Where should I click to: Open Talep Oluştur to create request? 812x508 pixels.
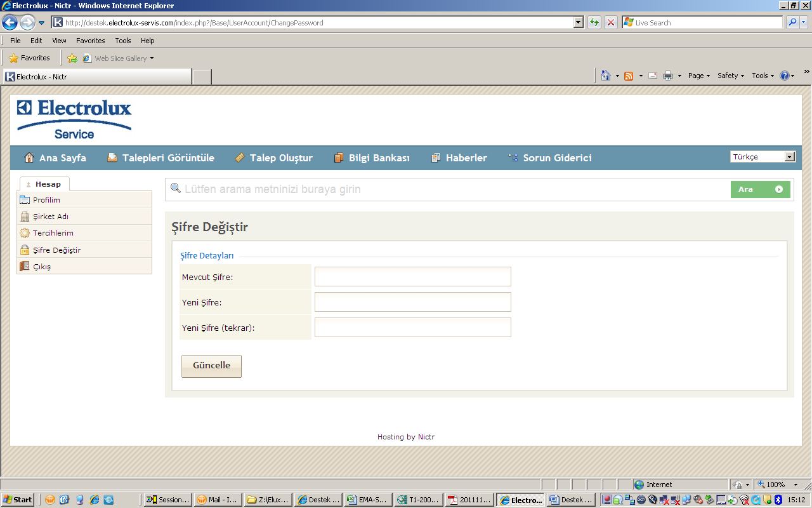[273, 158]
